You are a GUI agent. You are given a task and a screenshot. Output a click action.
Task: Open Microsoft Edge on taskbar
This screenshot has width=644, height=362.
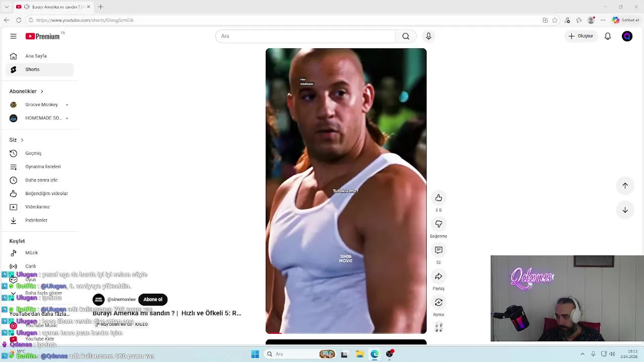(375, 354)
